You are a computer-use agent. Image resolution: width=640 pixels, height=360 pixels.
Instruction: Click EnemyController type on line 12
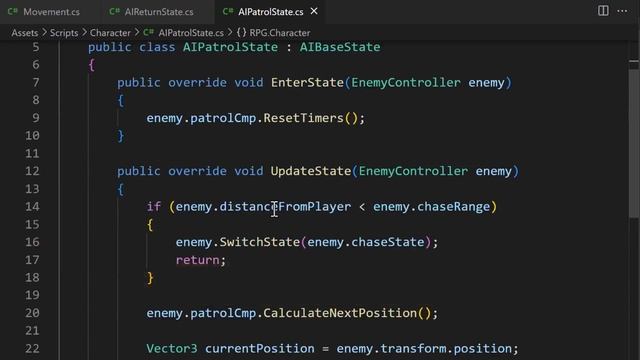[x=413, y=171]
